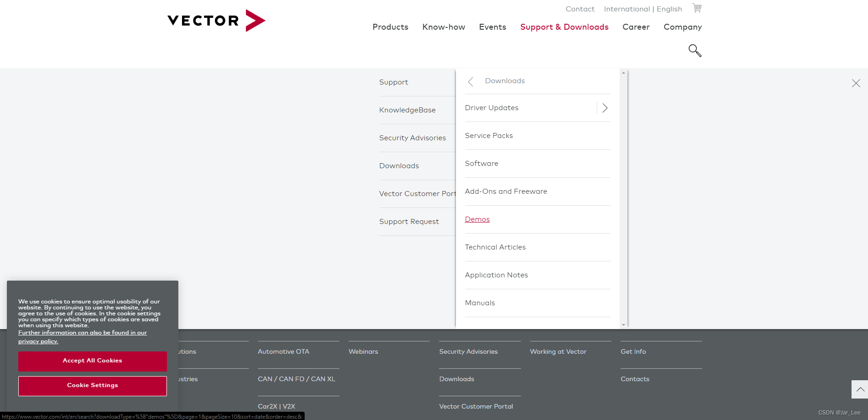This screenshot has height=420, width=868.
Task: Click the Vector logo
Action: point(216,21)
